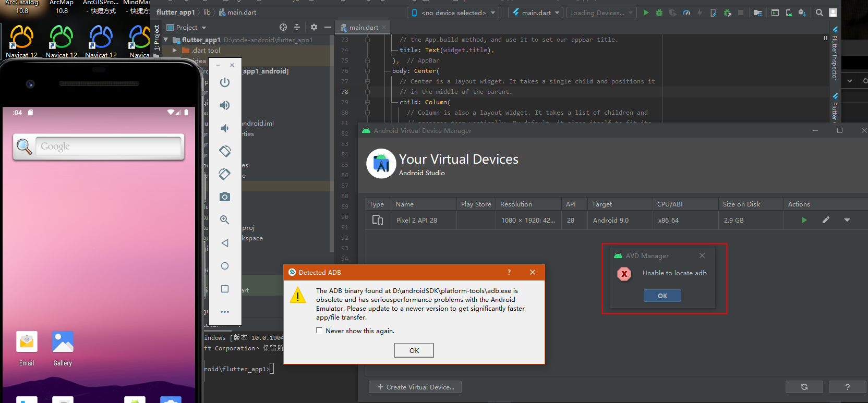Open the Project view selector dropdown
The width and height of the screenshot is (868, 403).
click(x=186, y=27)
